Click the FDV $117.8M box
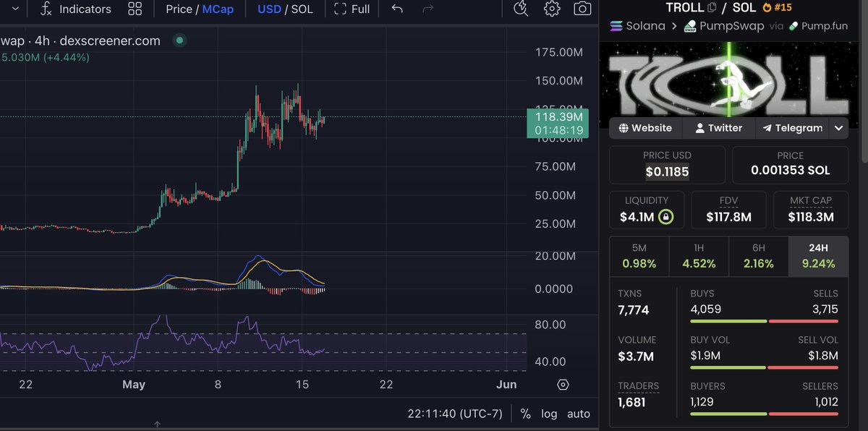This screenshot has height=431, width=868. 728,210
